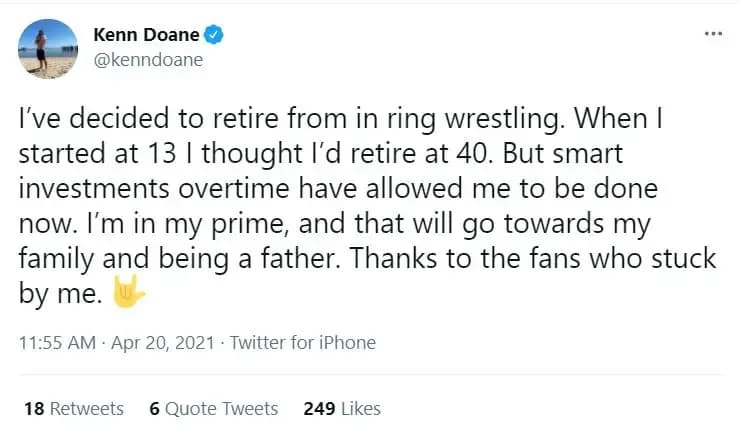The image size is (740, 440).
Task: Open the tweet's three-dot More menu
Action: [713, 32]
